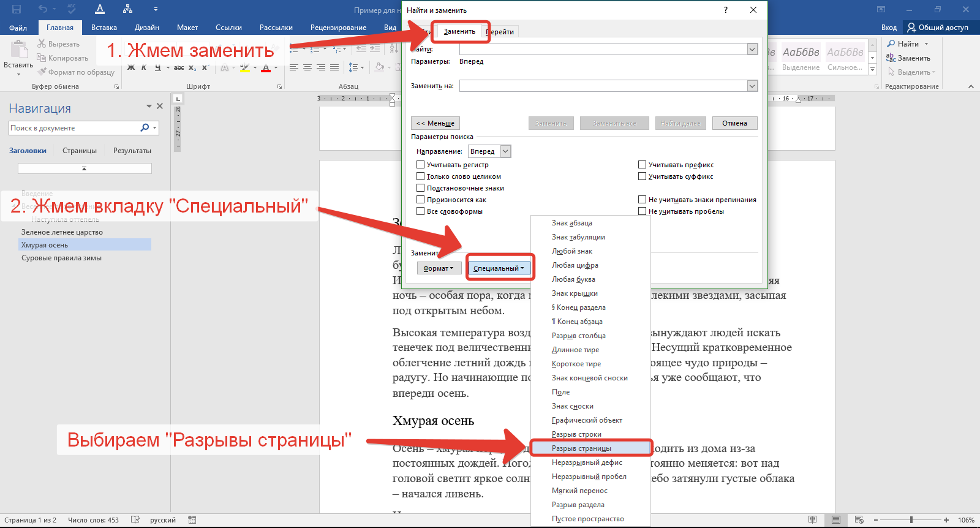
Task: Click the << Меньше button
Action: 435,123
